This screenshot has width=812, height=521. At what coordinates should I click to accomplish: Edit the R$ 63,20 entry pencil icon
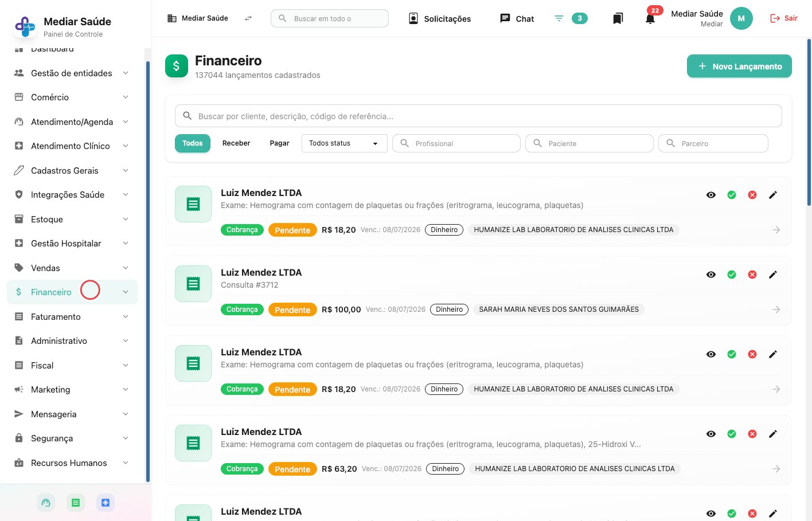773,434
